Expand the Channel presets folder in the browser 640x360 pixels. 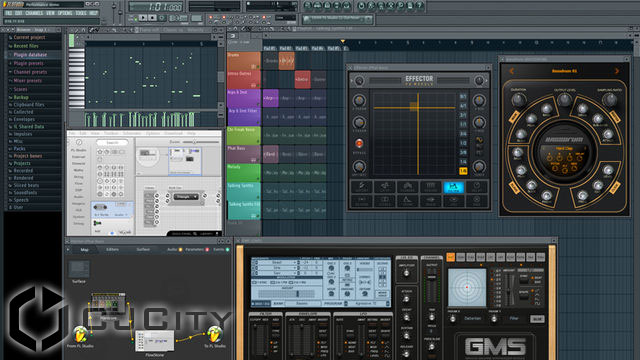click(x=30, y=72)
